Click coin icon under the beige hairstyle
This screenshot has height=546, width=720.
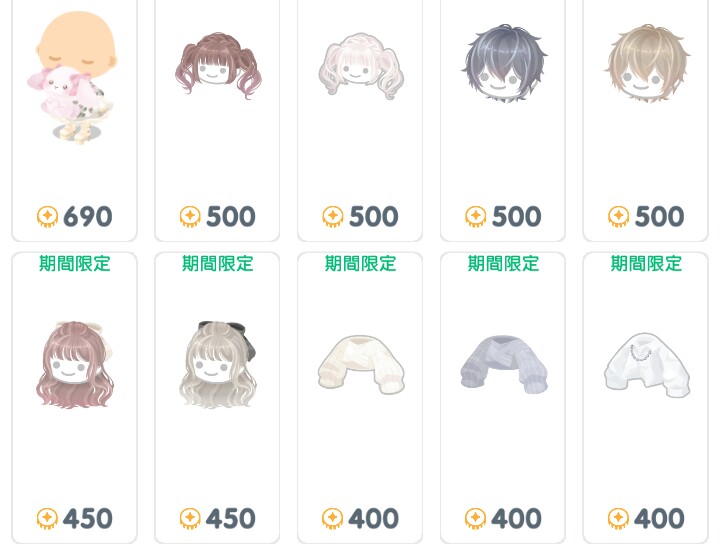619,217
